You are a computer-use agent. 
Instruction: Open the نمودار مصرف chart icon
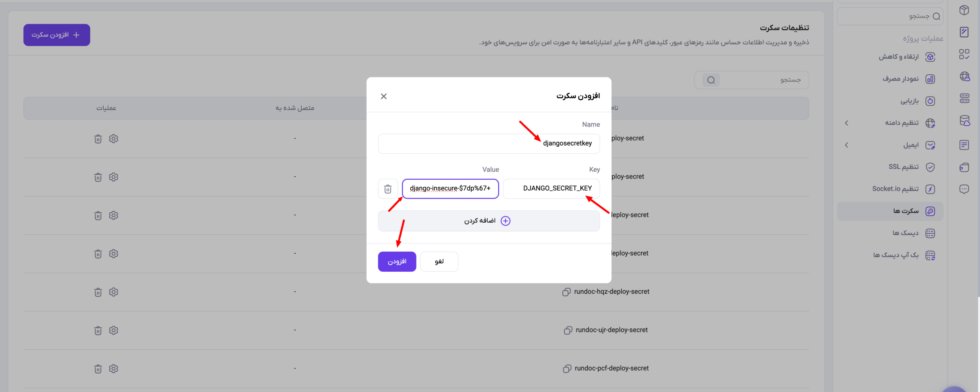click(930, 79)
